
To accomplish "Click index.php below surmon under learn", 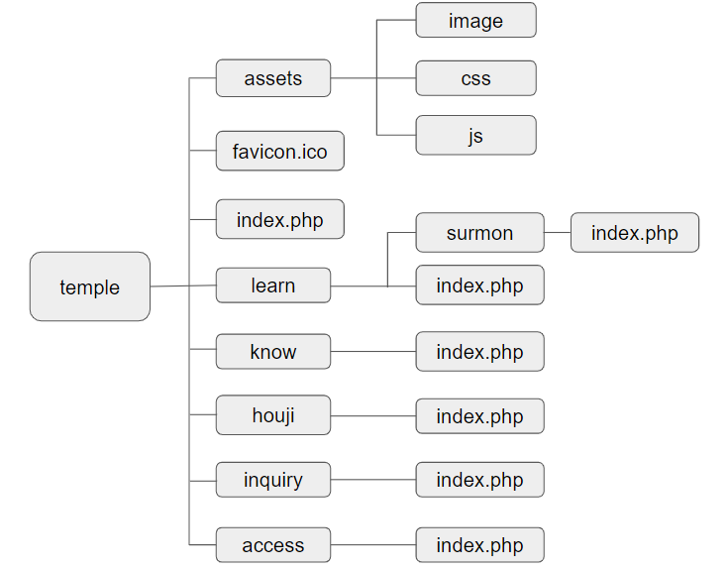I will click(479, 285).
